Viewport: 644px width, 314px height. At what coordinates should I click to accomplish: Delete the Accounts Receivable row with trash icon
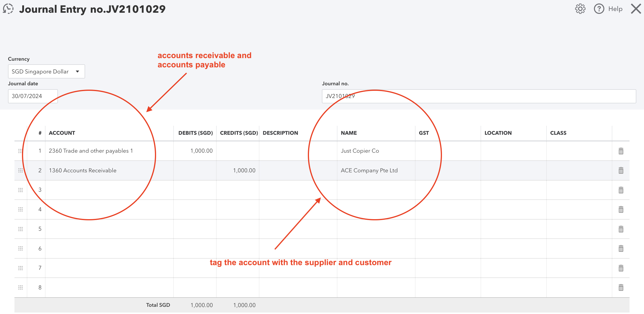[x=621, y=170]
